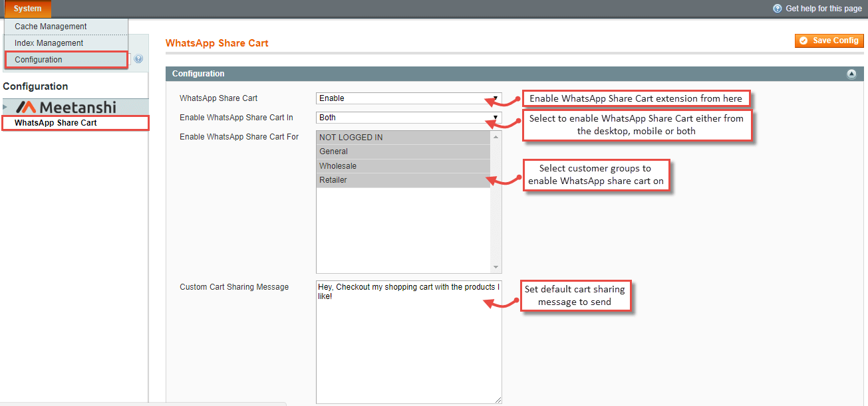The image size is (868, 406).
Task: Click the Custom Cart Sharing Message text area
Action: click(x=408, y=342)
